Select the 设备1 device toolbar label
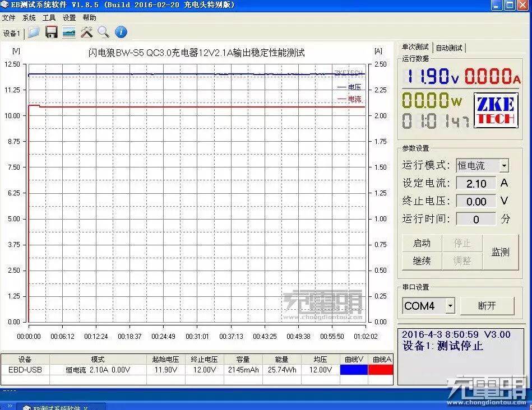The height and width of the screenshot is (410, 532). [12, 33]
